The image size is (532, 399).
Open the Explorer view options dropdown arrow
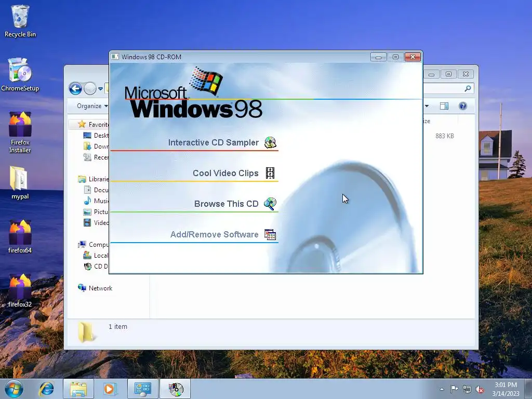pos(427,106)
